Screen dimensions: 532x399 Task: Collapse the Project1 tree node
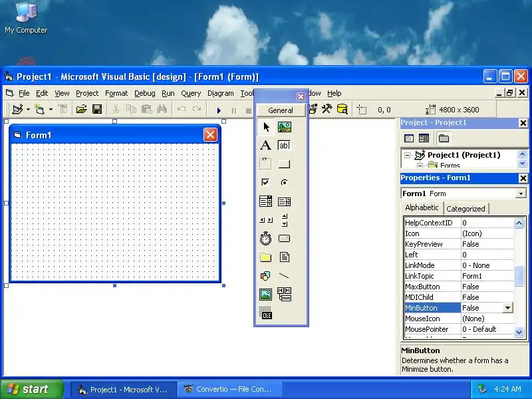(407, 156)
